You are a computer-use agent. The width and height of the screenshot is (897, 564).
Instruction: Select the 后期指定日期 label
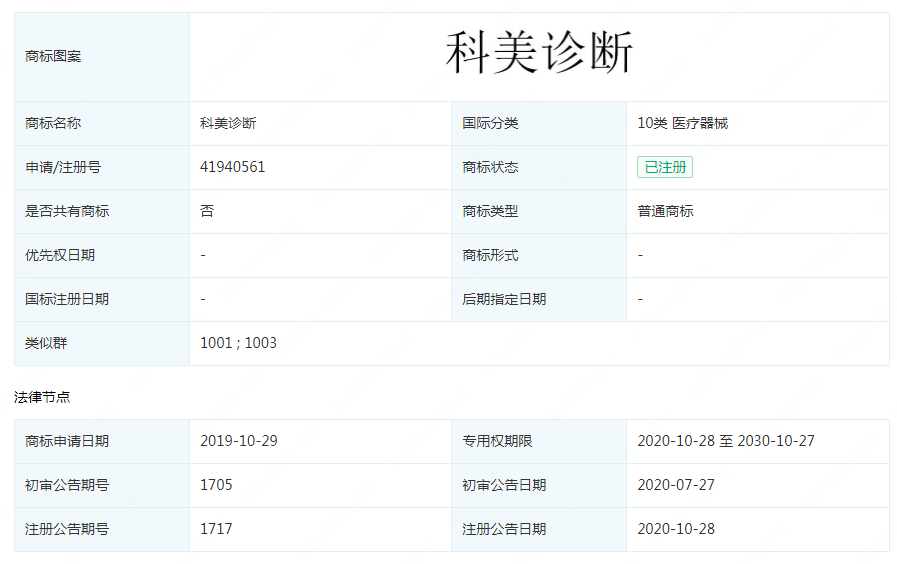504,299
